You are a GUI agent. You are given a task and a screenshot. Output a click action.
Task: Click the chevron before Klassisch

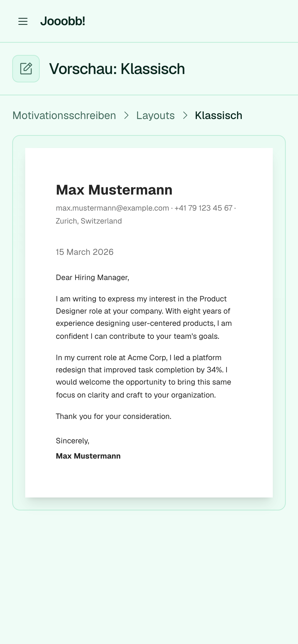185,115
